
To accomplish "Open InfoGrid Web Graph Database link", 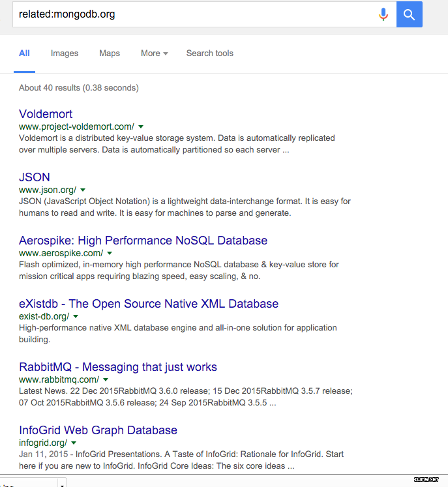I will [x=98, y=430].
